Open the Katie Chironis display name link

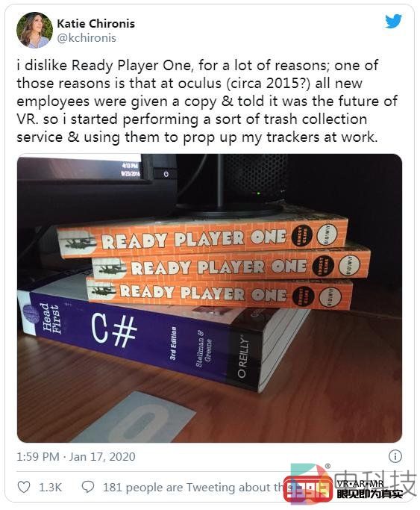click(x=95, y=23)
